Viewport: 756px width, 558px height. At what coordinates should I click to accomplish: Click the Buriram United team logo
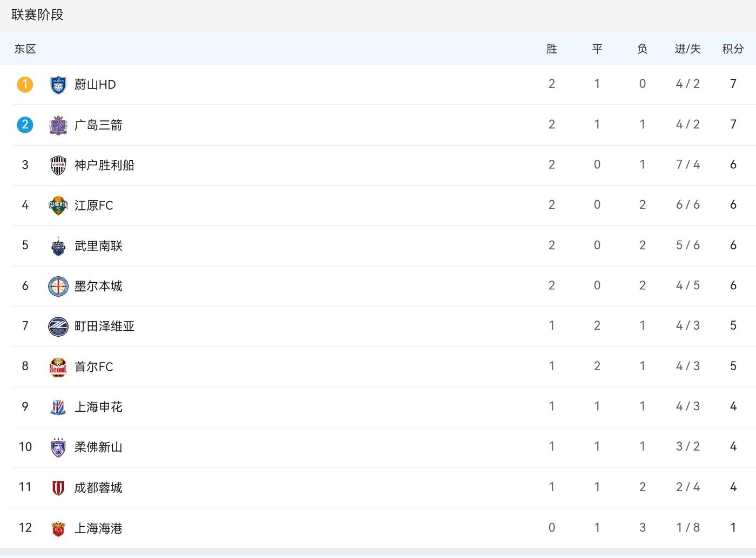(x=58, y=246)
